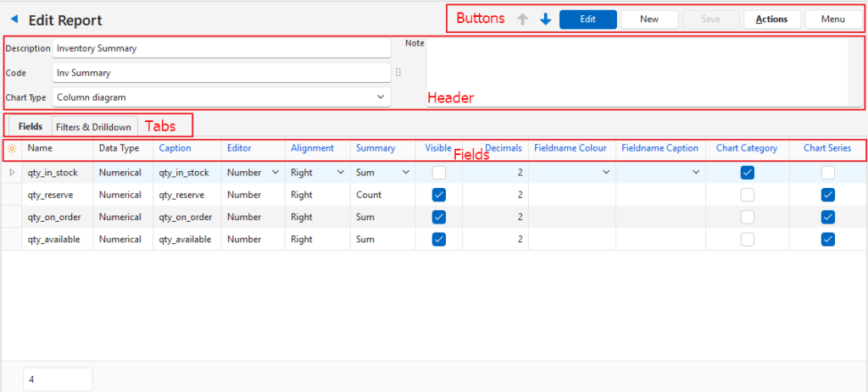Open Alignment dropdown for qty_in_stock
The height and width of the screenshot is (392, 868).
341,173
